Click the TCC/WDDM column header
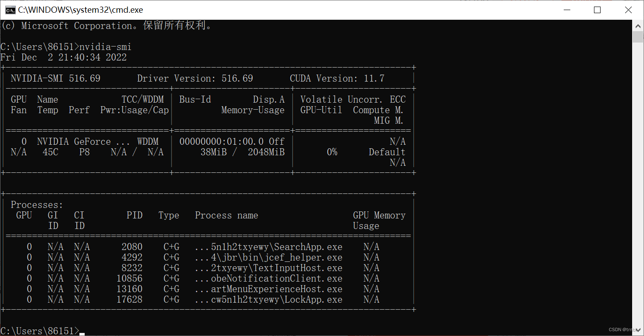Viewport: 644px width, 336px height. click(143, 100)
